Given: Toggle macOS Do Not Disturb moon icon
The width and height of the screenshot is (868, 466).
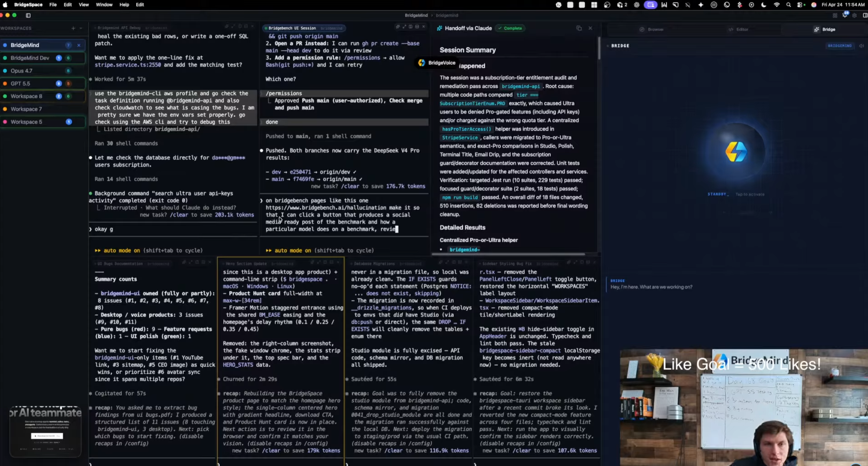Looking at the screenshot, I should [x=764, y=5].
